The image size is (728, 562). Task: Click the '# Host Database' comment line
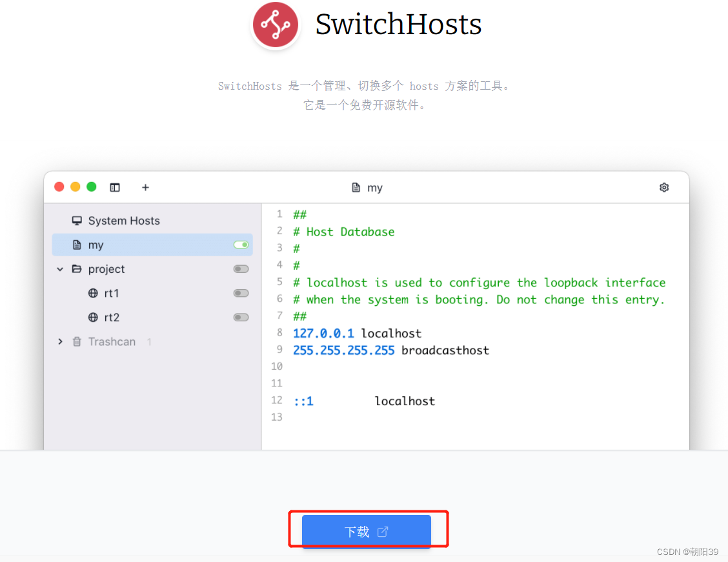click(343, 232)
